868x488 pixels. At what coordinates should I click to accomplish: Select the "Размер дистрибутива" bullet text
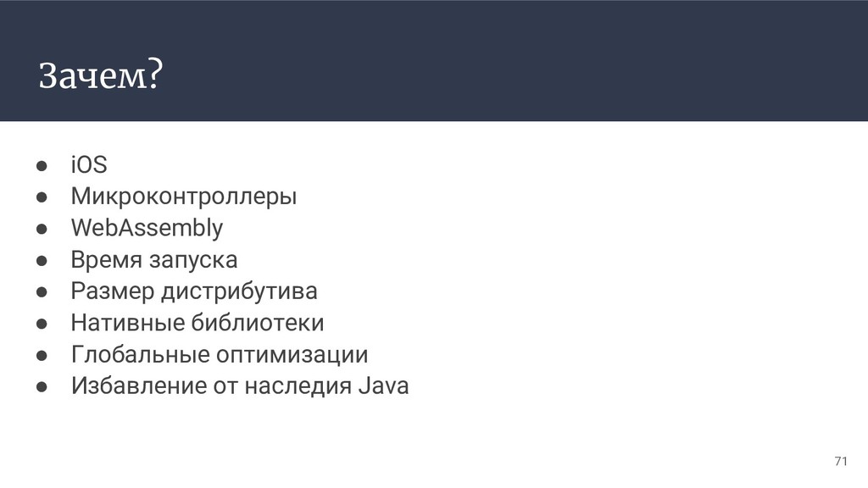194,291
